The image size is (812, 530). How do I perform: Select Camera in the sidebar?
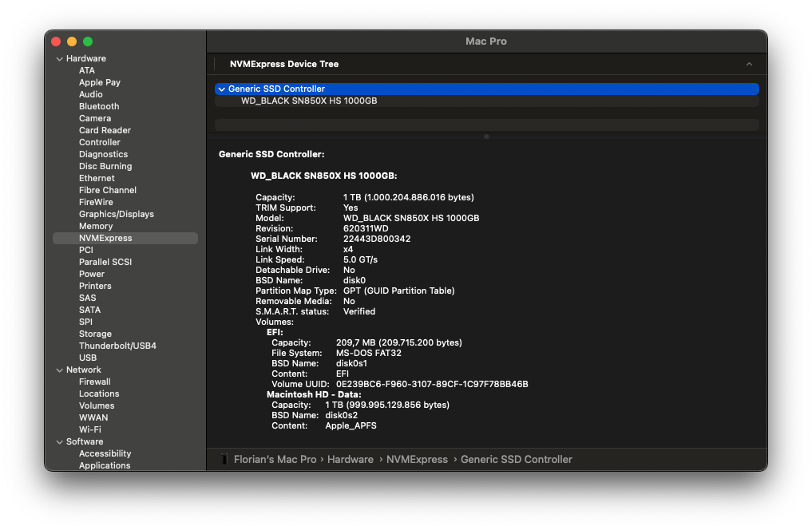pyautogui.click(x=95, y=118)
